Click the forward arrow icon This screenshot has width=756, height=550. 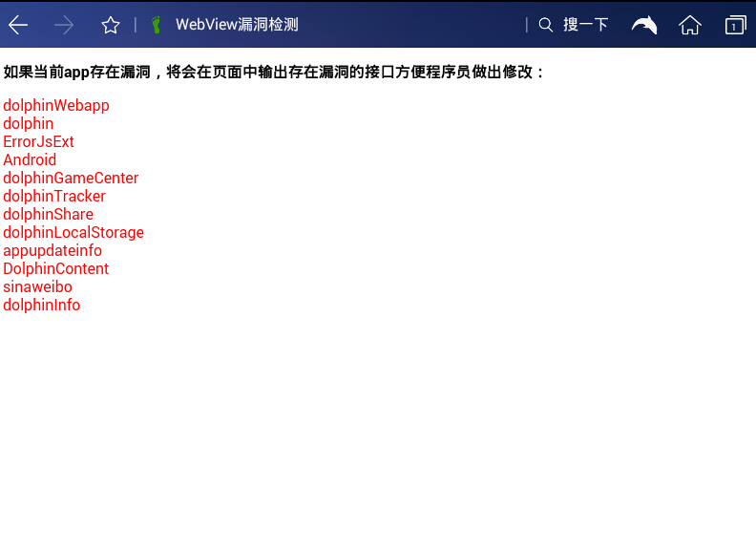pyautogui.click(x=64, y=25)
